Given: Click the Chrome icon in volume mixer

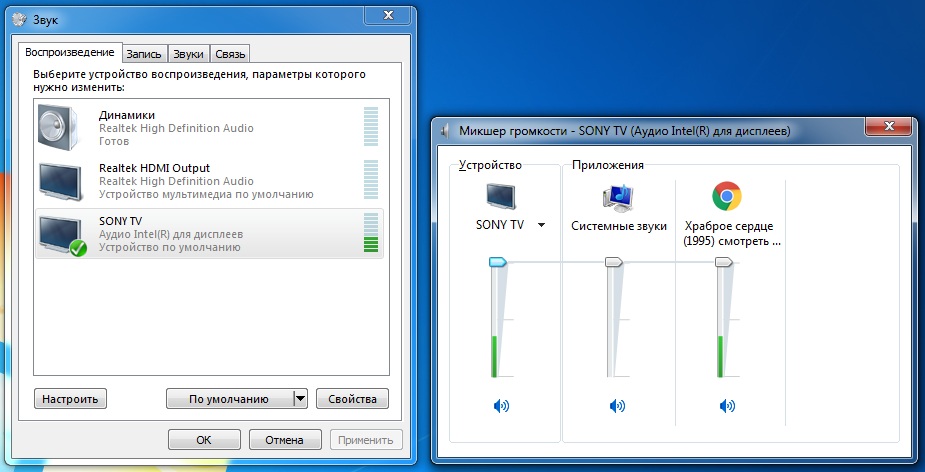Looking at the screenshot, I should point(727,196).
